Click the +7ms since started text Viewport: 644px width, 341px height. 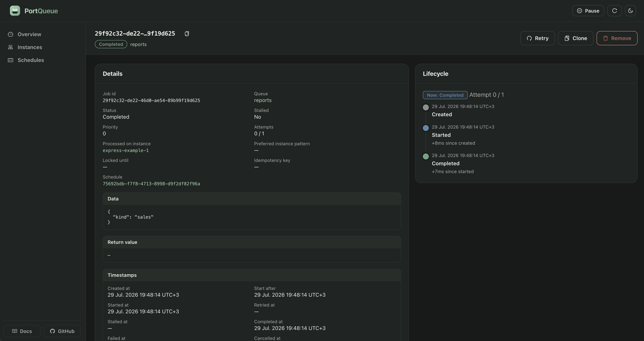click(452, 171)
